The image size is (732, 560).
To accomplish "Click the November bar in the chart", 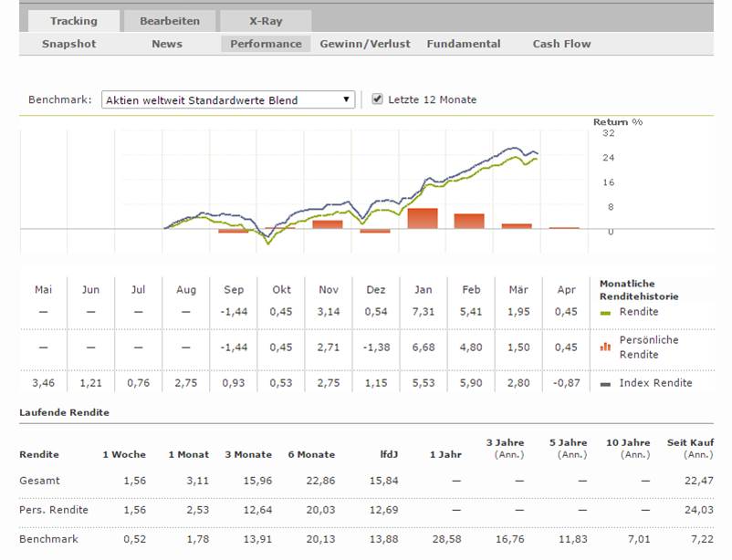I will 328,223.
